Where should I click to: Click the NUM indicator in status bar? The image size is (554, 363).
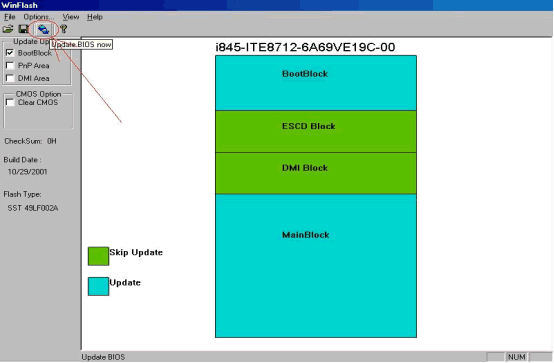(517, 357)
